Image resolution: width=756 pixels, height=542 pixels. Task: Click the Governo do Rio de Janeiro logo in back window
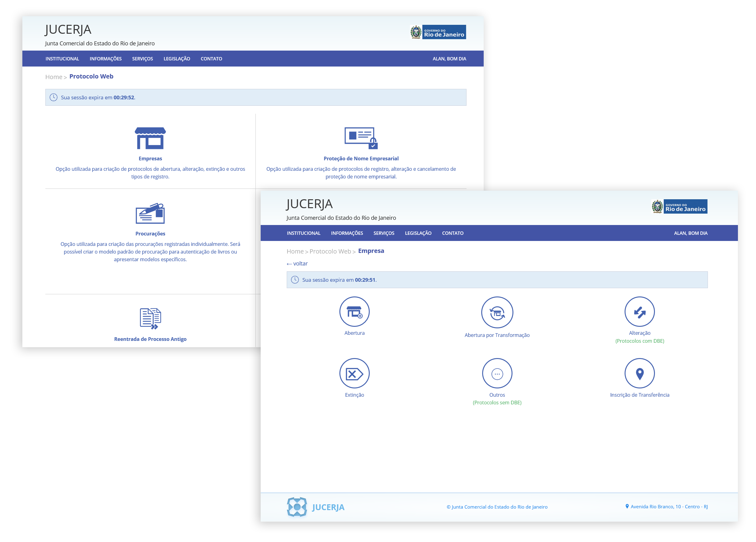coord(438,32)
